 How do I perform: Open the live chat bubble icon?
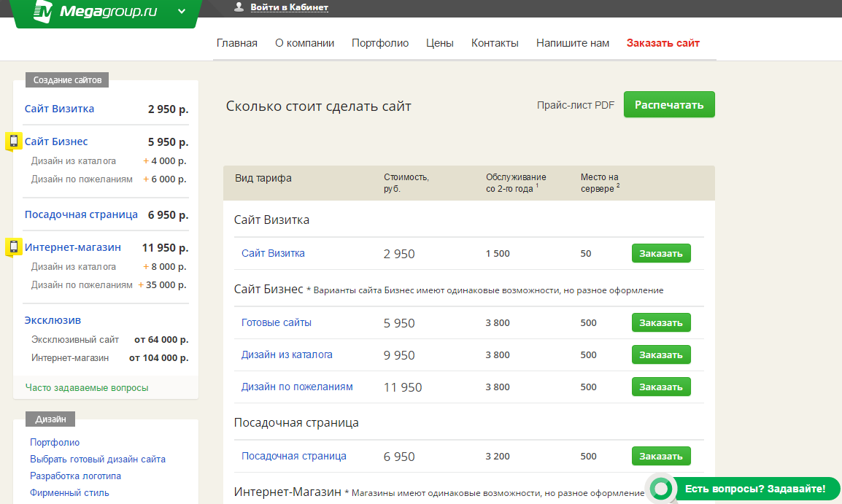tap(661, 489)
